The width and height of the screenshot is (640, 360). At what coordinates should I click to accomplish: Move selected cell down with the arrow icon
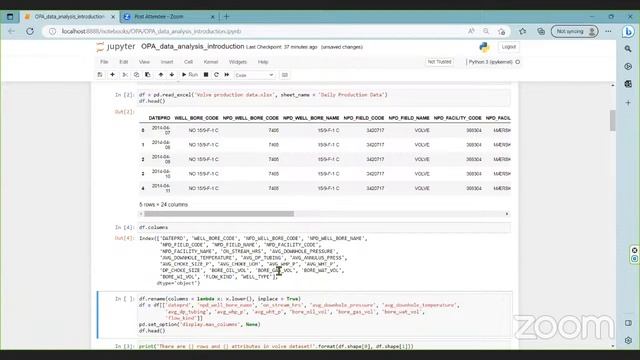coord(172,75)
